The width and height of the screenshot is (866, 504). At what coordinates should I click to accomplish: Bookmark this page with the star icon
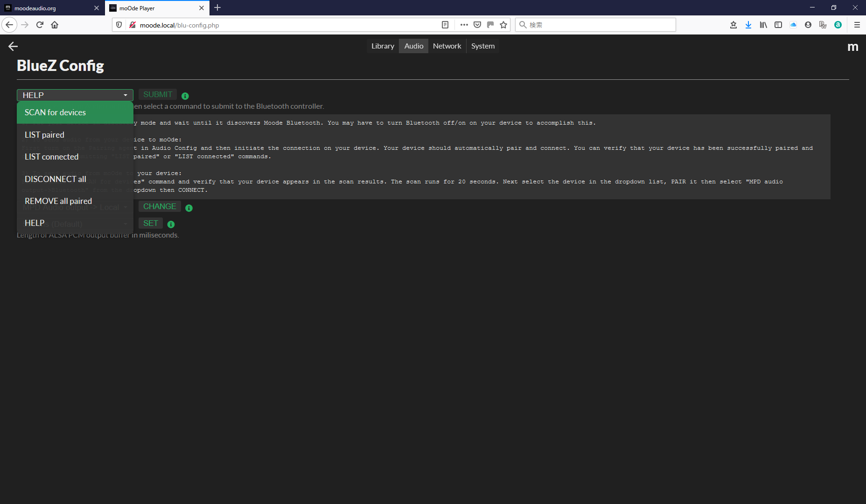503,25
